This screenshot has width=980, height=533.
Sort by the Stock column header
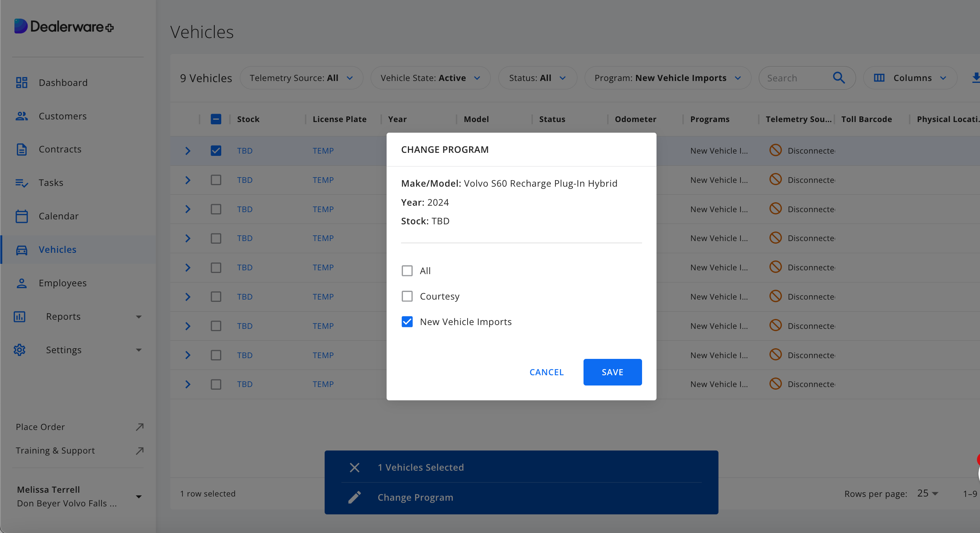coord(248,119)
